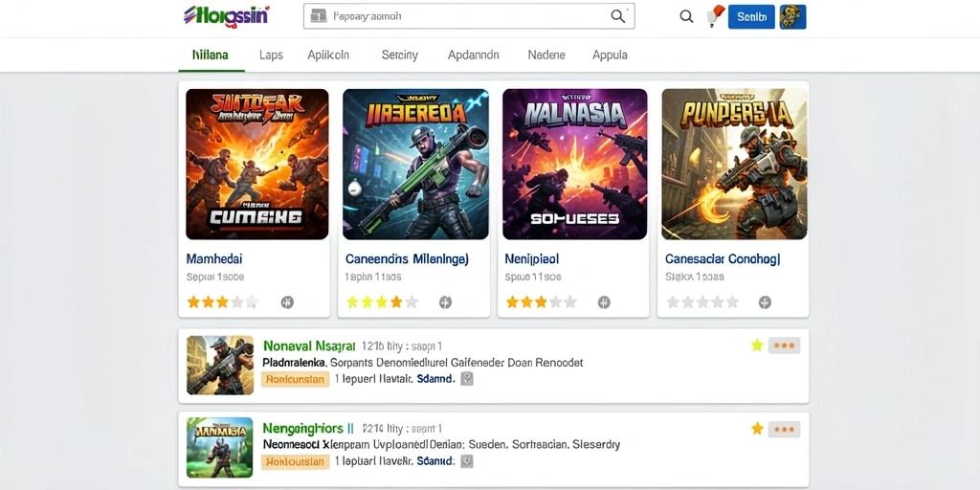Open the Serciny tab
This screenshot has height=490, width=980.
click(399, 55)
